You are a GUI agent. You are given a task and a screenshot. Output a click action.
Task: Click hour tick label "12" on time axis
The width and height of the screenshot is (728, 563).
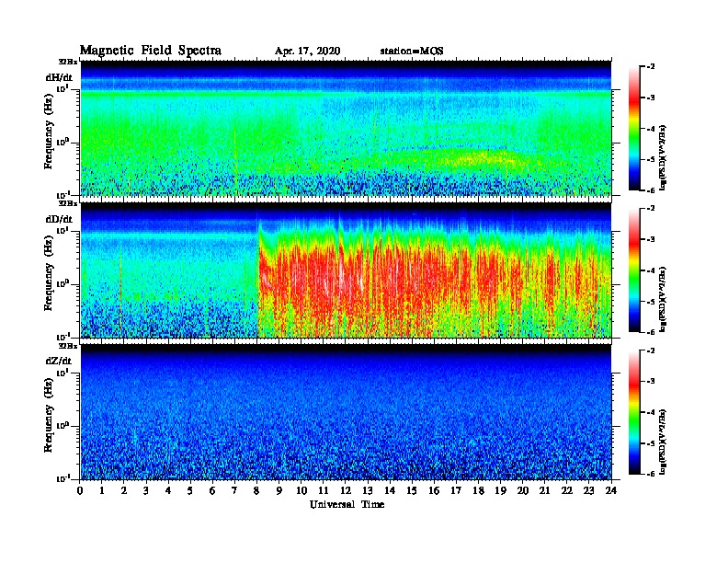[346, 491]
